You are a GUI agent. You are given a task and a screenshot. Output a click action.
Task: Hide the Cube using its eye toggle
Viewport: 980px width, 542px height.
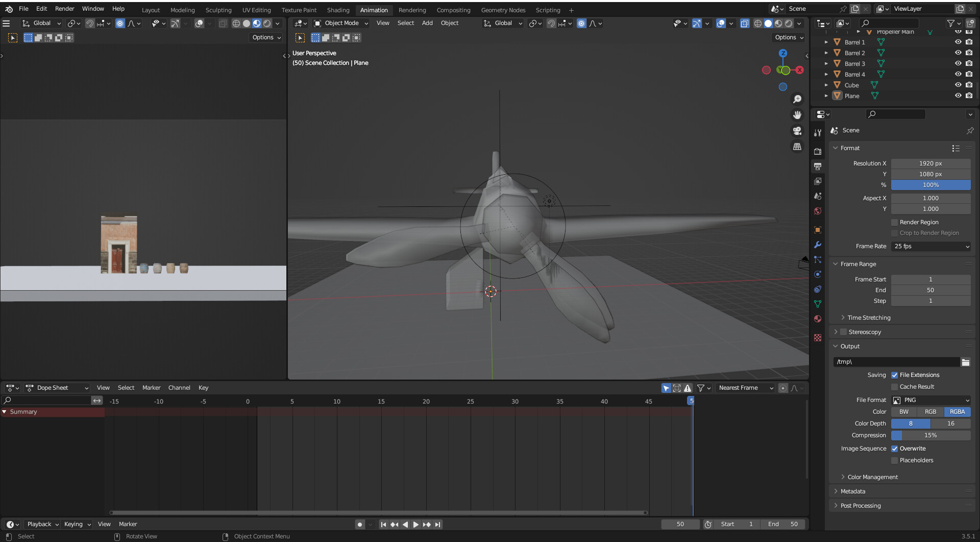(958, 85)
